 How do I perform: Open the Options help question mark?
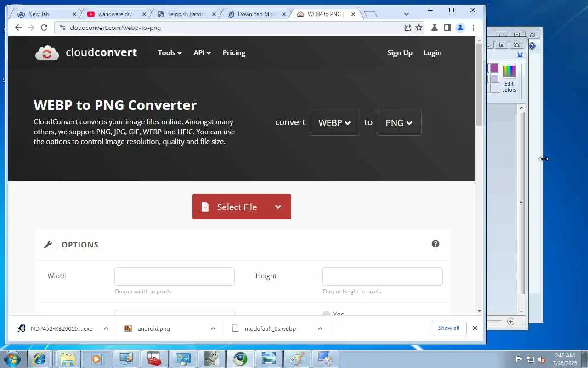(435, 244)
